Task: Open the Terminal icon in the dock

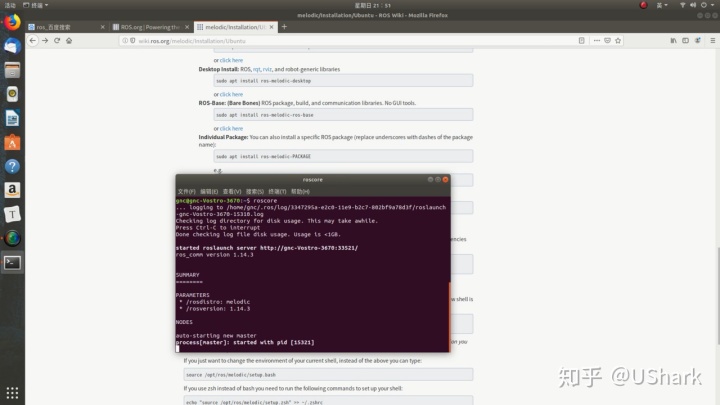Action: (12, 263)
